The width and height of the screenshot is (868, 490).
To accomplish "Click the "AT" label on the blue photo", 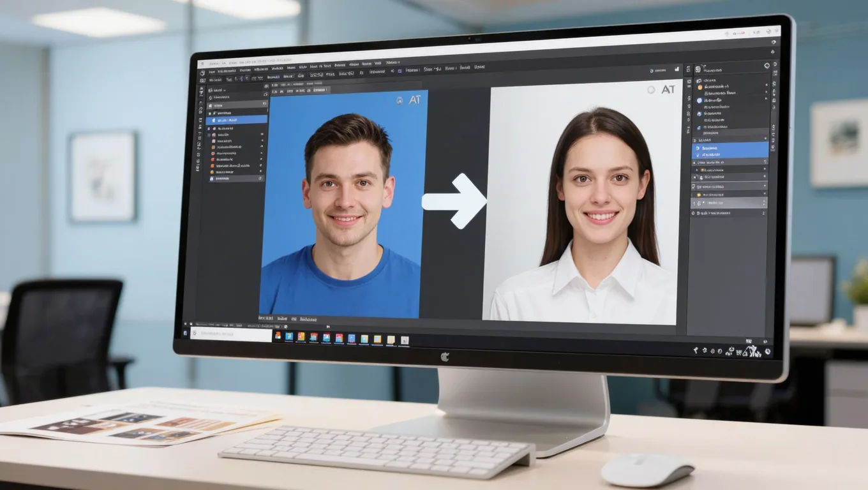I will coord(415,100).
